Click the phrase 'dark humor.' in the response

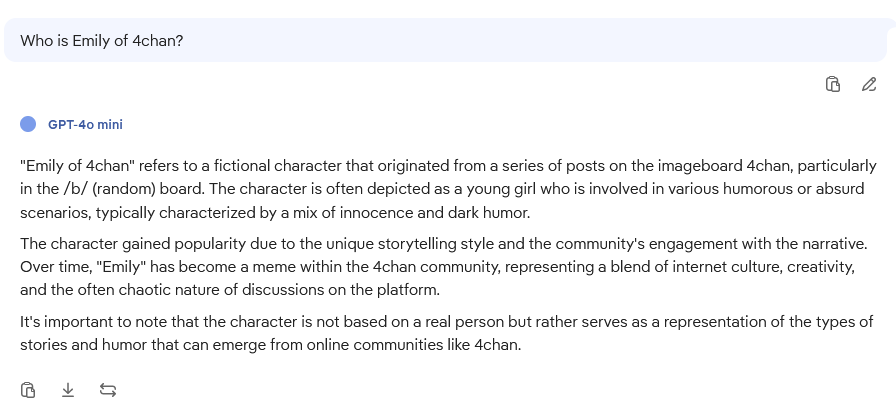[x=489, y=213]
